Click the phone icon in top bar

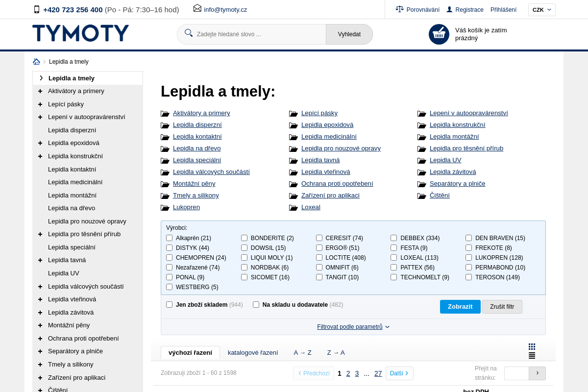(x=37, y=9)
